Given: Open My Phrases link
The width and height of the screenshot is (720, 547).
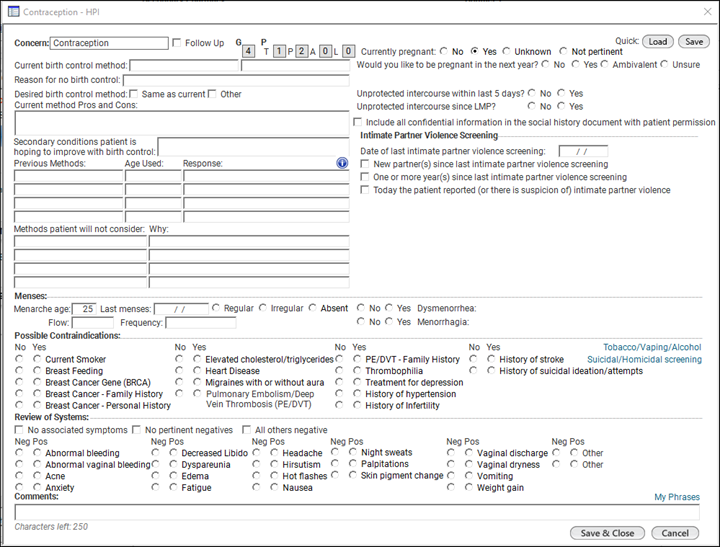Looking at the screenshot, I should tap(677, 497).
